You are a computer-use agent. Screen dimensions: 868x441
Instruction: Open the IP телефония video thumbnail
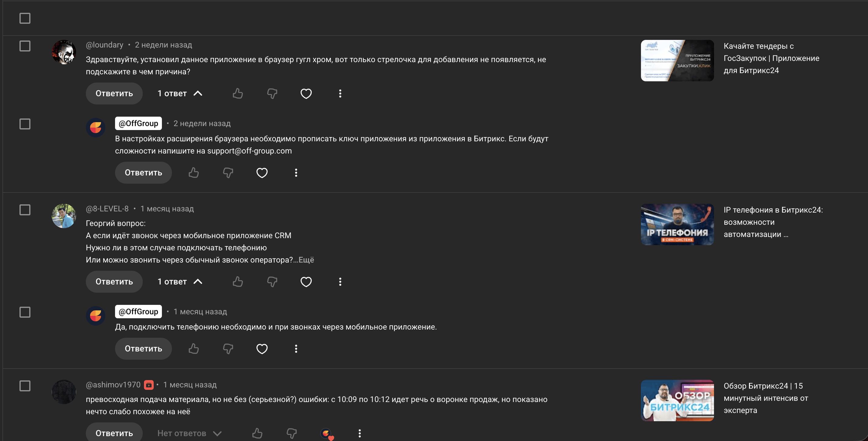click(x=677, y=224)
